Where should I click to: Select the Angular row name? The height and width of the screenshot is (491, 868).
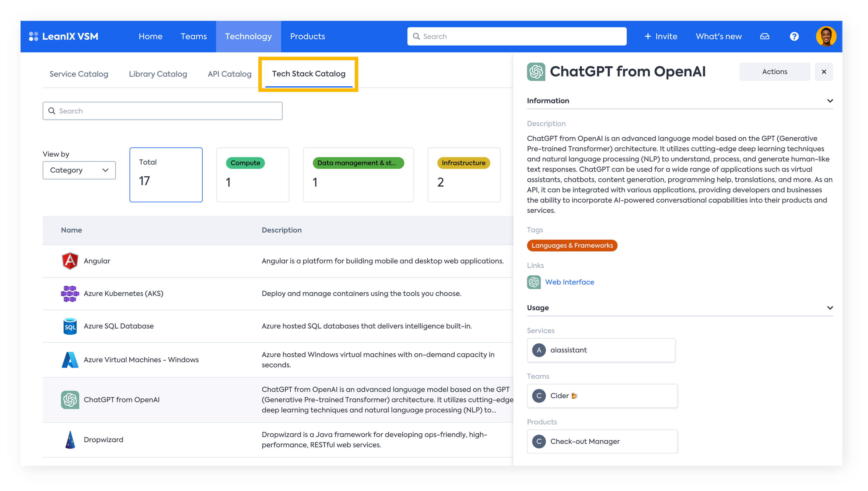(97, 261)
